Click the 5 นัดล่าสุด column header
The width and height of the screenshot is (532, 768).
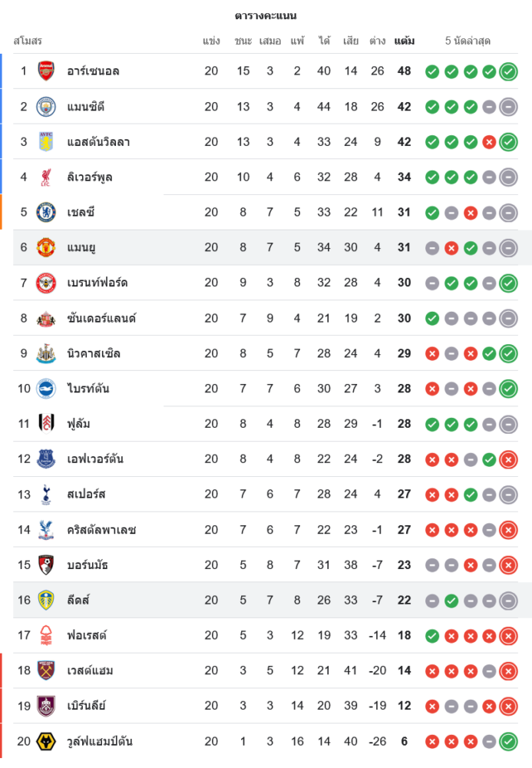point(468,41)
